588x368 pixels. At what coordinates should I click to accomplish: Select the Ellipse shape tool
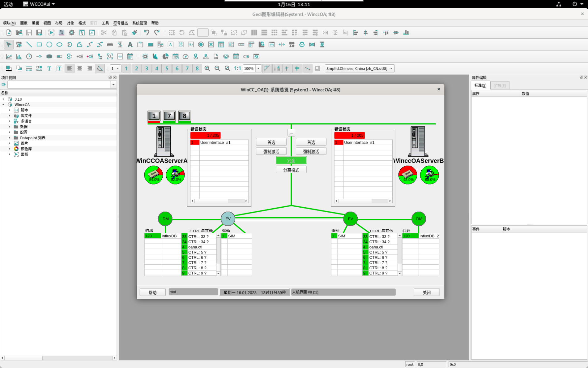pyautogui.click(x=59, y=45)
